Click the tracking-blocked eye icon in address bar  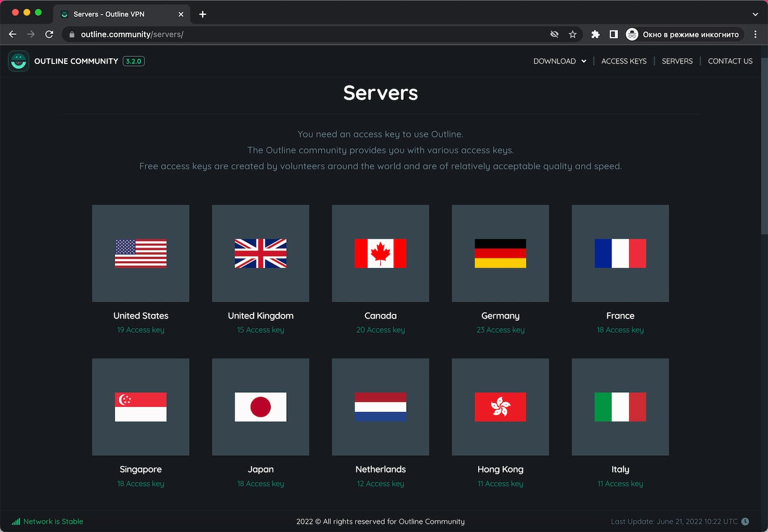(554, 34)
